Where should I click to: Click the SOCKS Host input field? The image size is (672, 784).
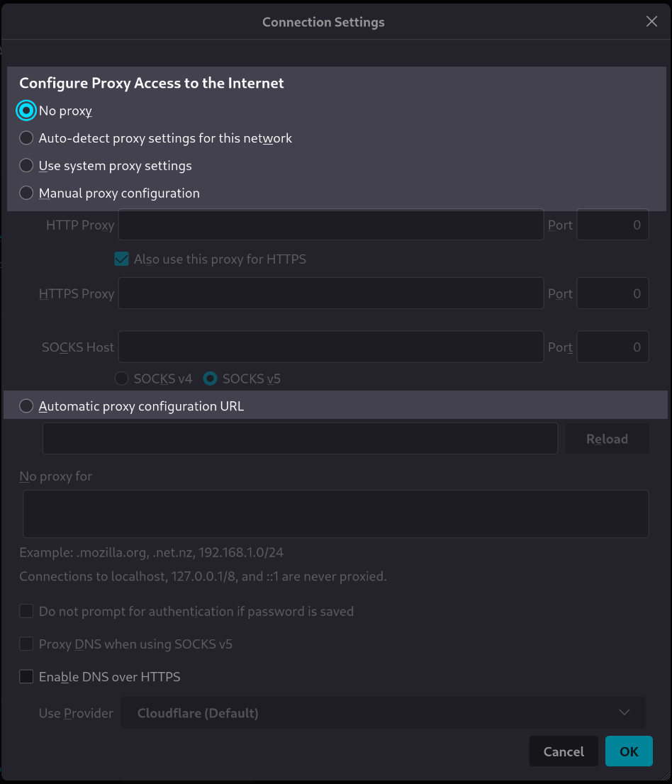coord(330,347)
